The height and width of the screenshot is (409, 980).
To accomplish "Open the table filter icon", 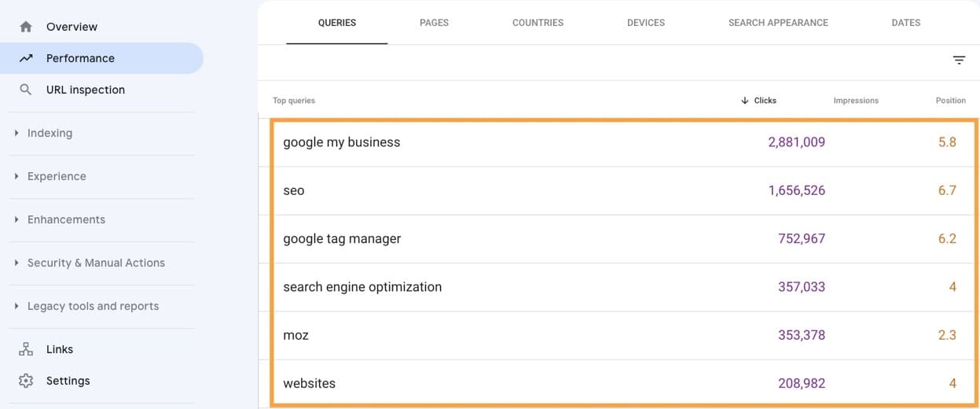I will point(959,61).
